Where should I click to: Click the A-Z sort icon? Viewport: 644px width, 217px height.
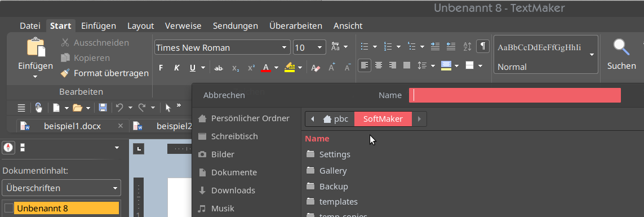coord(468,46)
